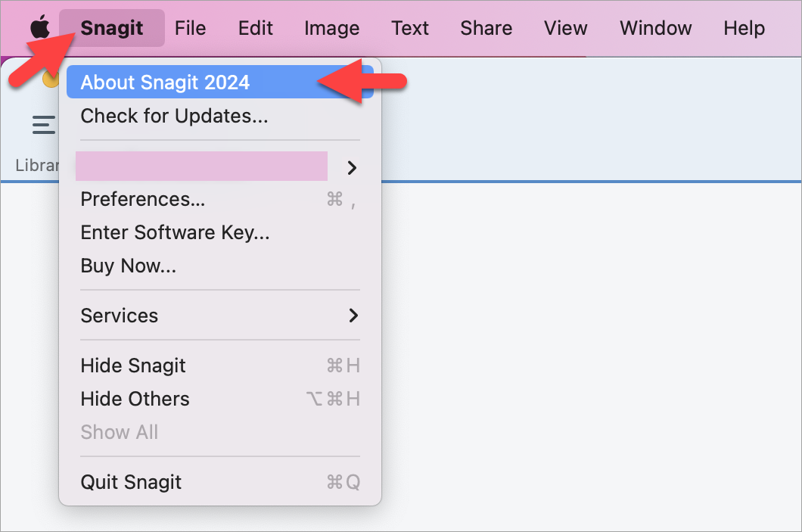The height and width of the screenshot is (532, 802).
Task: Open the View menu
Action: pos(565,28)
